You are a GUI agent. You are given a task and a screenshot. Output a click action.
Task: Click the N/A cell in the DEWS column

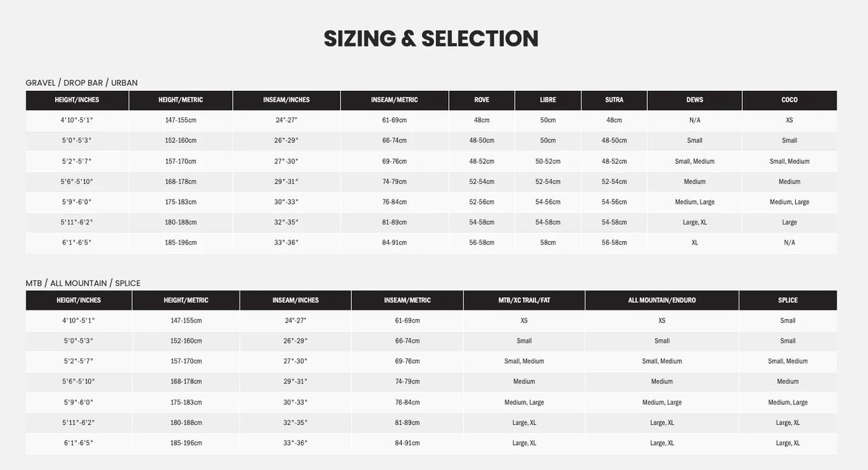click(x=694, y=120)
